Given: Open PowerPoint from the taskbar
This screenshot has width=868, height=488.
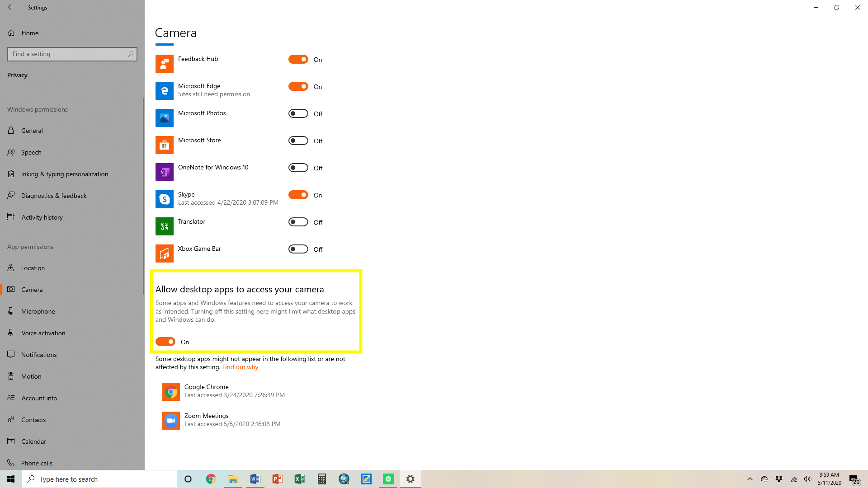Looking at the screenshot, I should point(277,479).
